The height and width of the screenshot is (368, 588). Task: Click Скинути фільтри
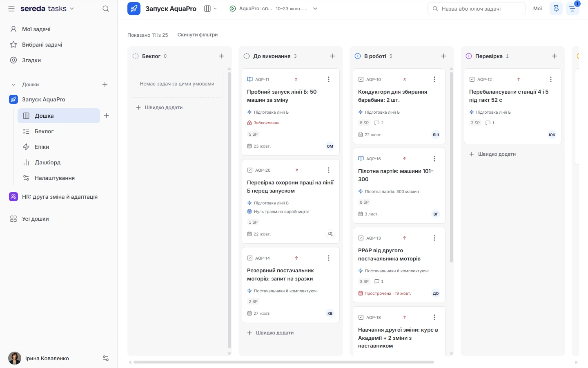(198, 35)
